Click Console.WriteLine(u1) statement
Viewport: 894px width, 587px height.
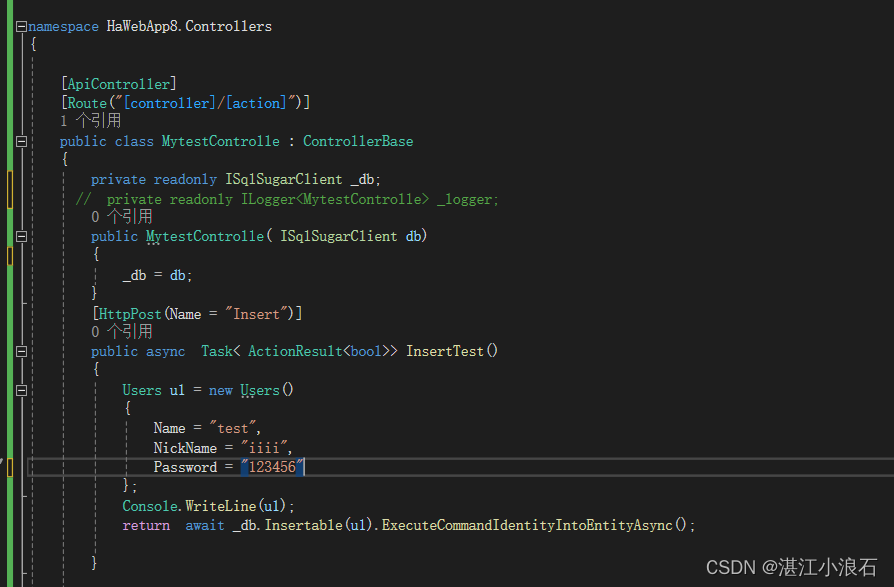click(x=208, y=506)
